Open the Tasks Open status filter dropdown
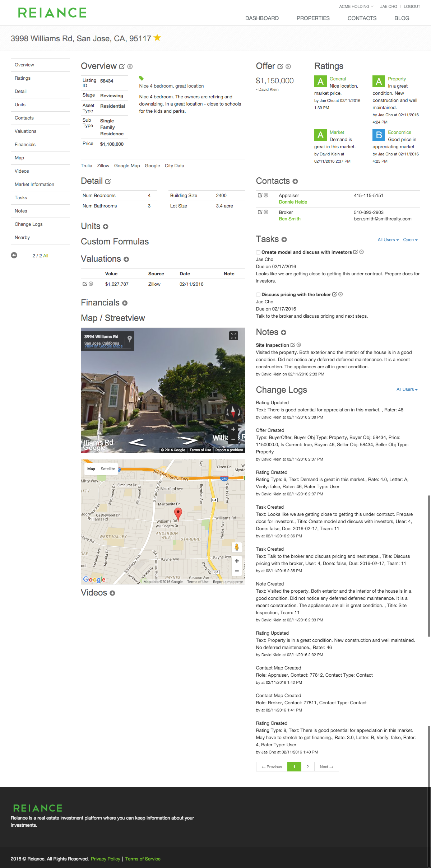The width and height of the screenshot is (431, 868). (x=410, y=240)
